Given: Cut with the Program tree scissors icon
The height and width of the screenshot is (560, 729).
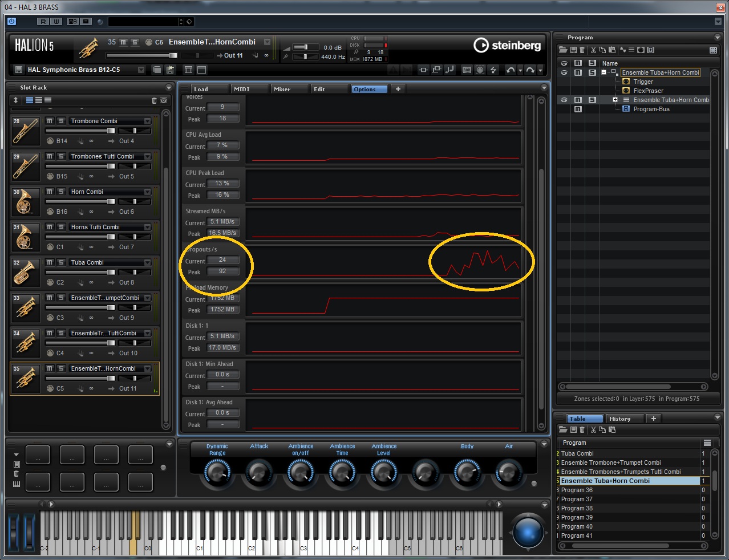Looking at the screenshot, I should pyautogui.click(x=593, y=50).
